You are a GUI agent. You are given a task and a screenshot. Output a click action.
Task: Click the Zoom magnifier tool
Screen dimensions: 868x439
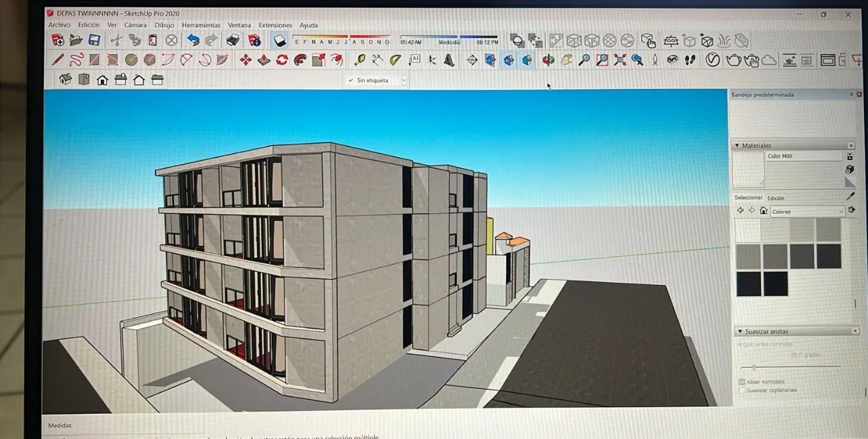click(584, 60)
